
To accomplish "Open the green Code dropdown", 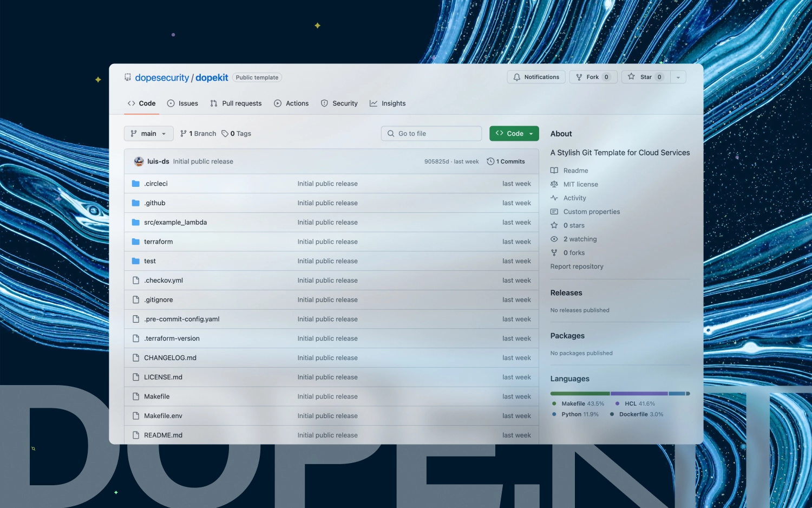I will (513, 133).
